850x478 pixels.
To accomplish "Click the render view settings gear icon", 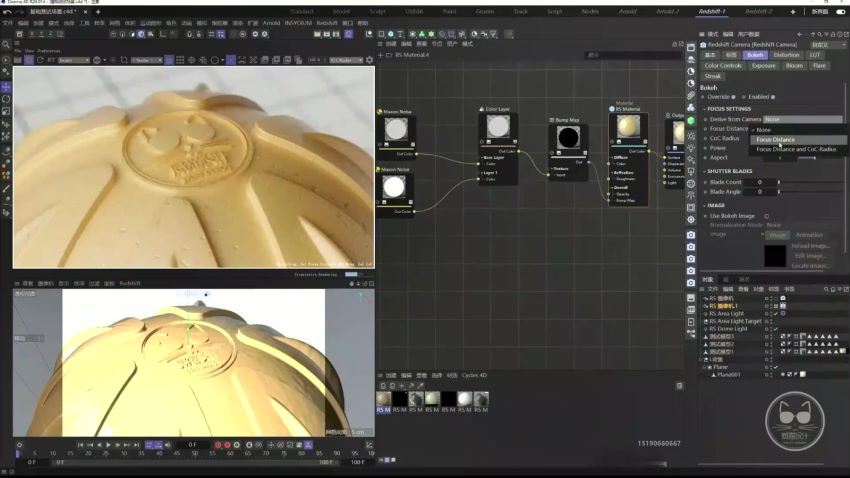I will click(370, 60).
